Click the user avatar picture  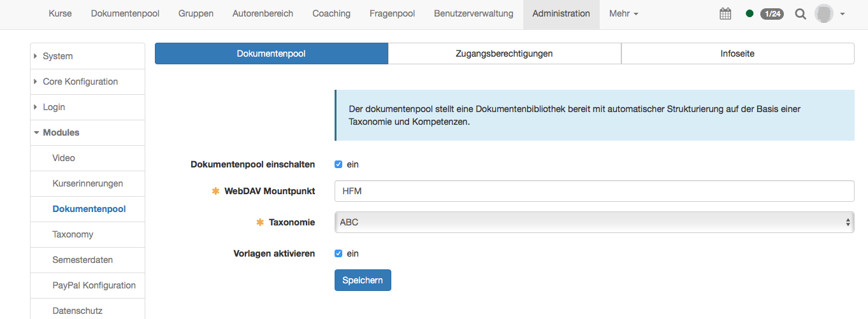tap(824, 14)
